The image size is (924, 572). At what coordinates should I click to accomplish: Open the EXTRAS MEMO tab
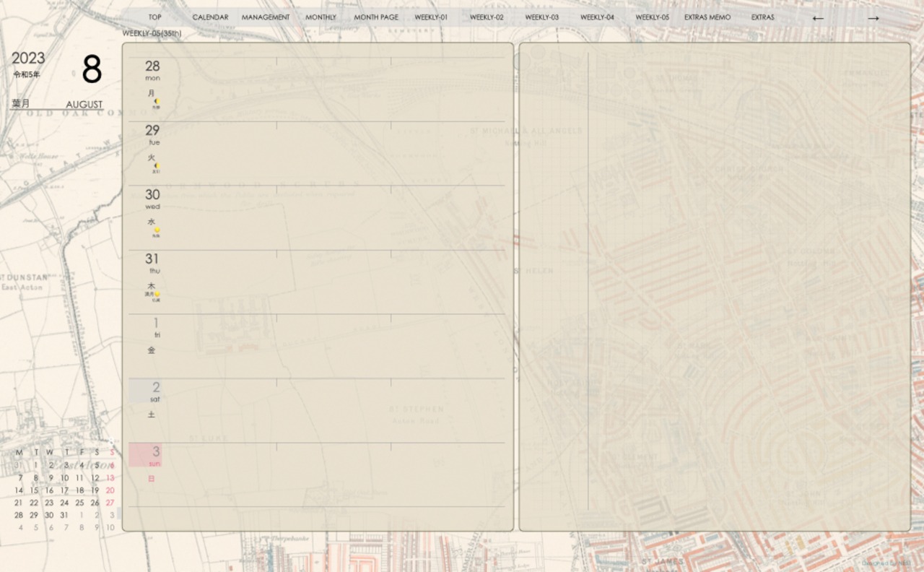(707, 17)
